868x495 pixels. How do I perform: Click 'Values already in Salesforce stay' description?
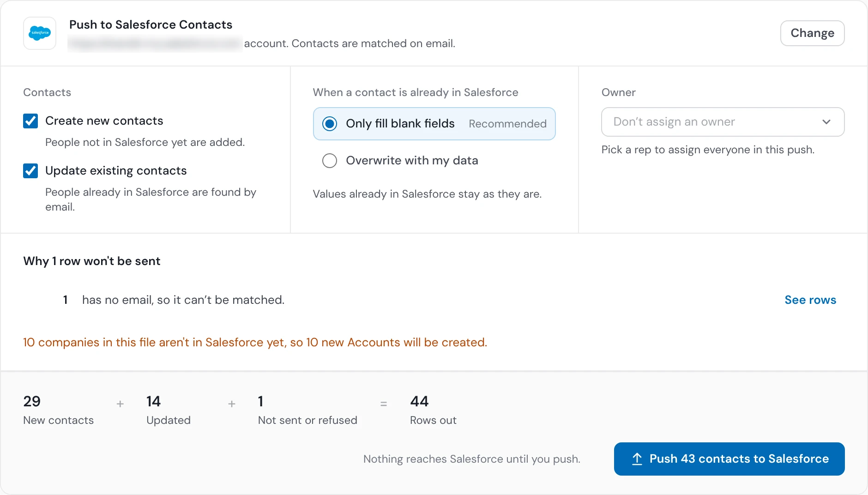pos(427,194)
